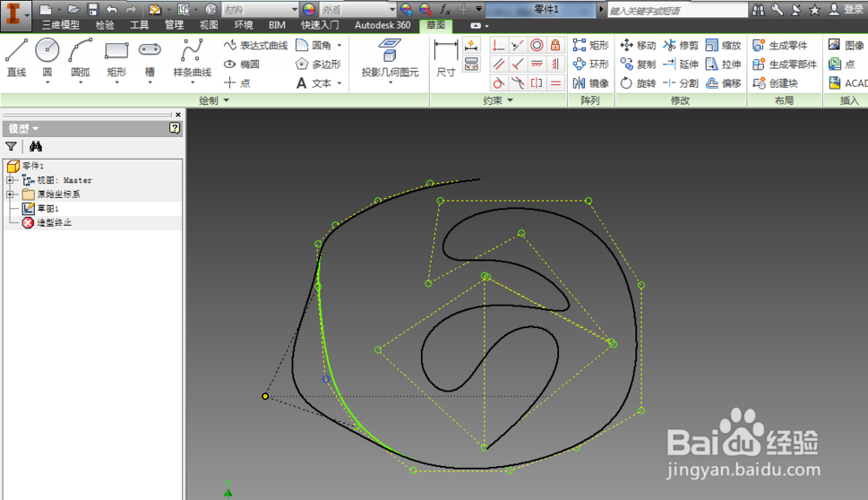Click the binoculars find icon in browser
This screenshot has height=500, width=868.
click(36, 146)
